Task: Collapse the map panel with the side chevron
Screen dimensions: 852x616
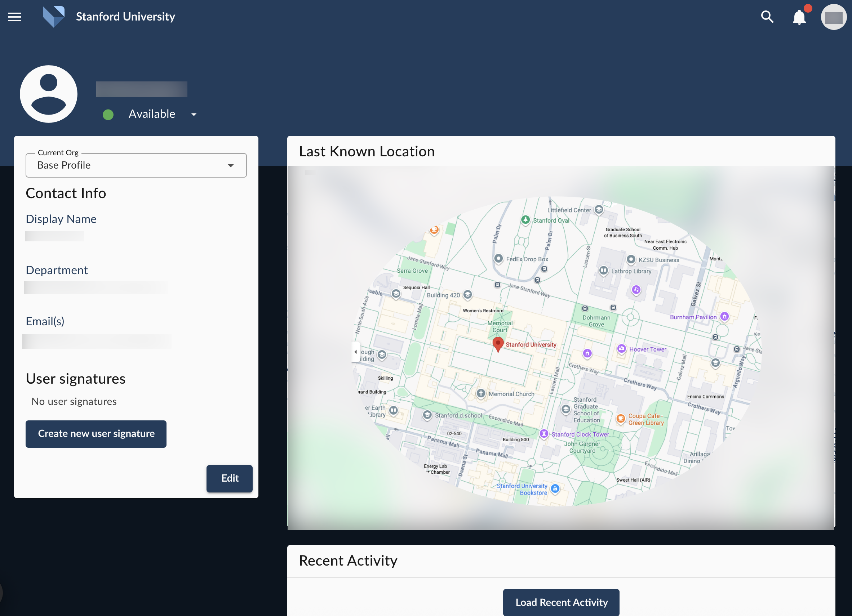Action: pos(355,352)
